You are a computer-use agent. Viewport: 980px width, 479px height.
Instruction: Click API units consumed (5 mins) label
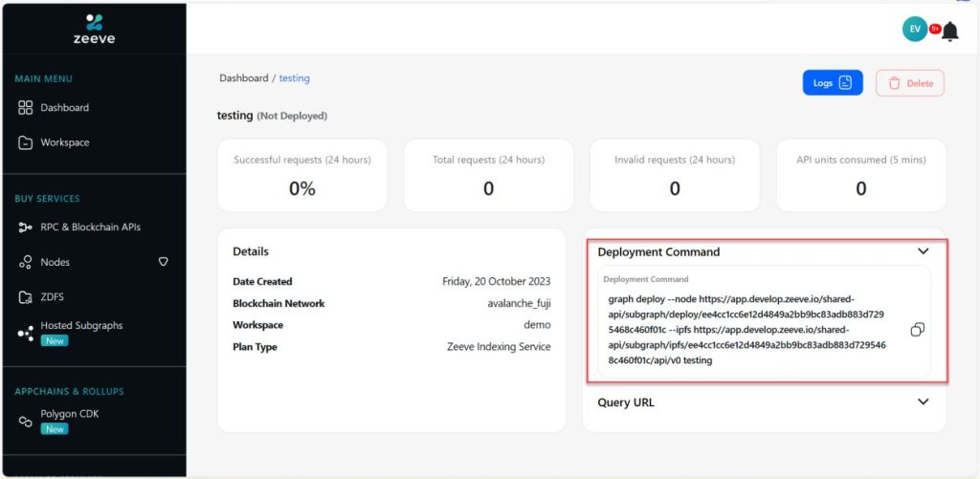tap(861, 160)
